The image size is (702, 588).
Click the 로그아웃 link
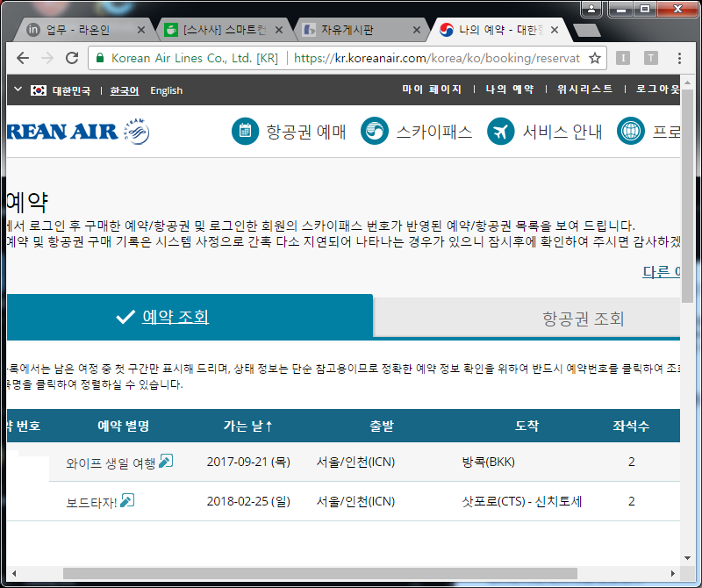click(658, 90)
